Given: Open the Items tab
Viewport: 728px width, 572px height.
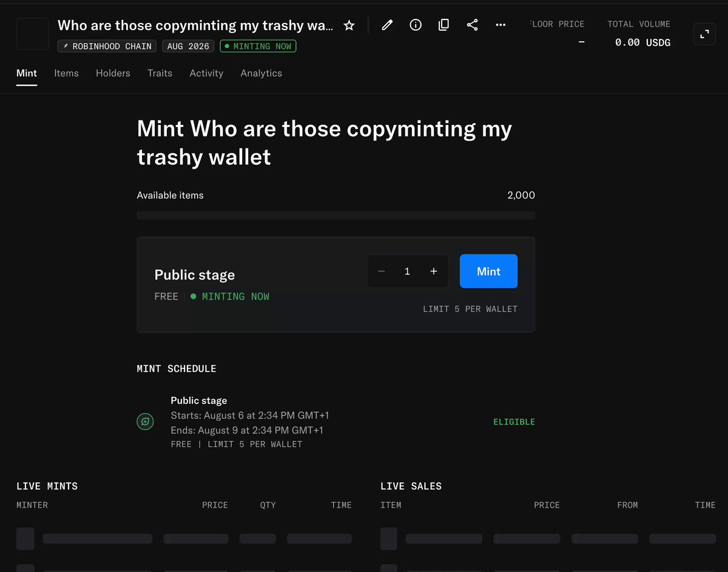Looking at the screenshot, I should pos(66,73).
